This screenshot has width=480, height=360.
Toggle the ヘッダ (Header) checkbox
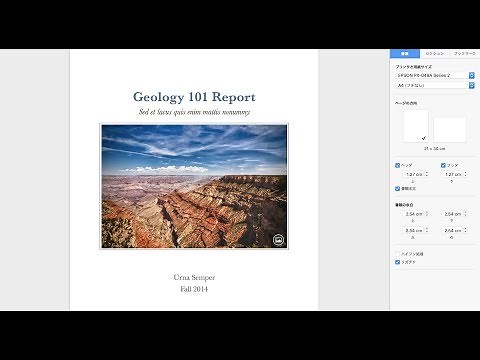[397, 165]
